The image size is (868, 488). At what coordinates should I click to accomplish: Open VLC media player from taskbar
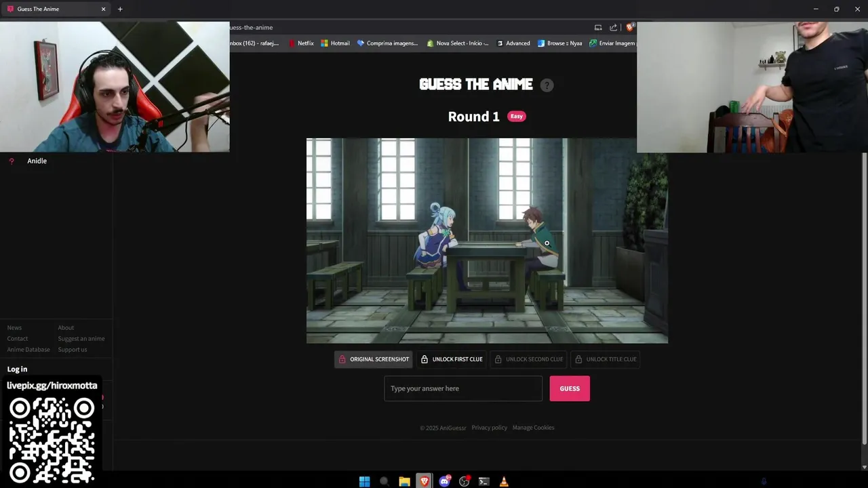click(504, 481)
